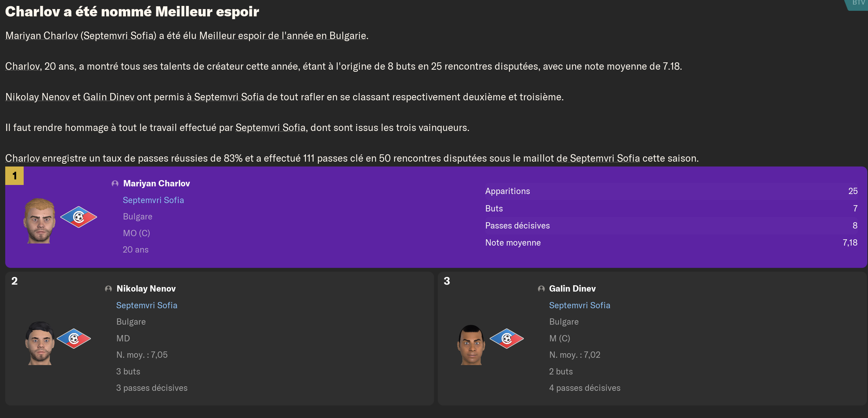Image resolution: width=868 pixels, height=418 pixels.
Task: Follow the Meilleur espoir de l'année en Bulgarie link
Action: (x=282, y=36)
